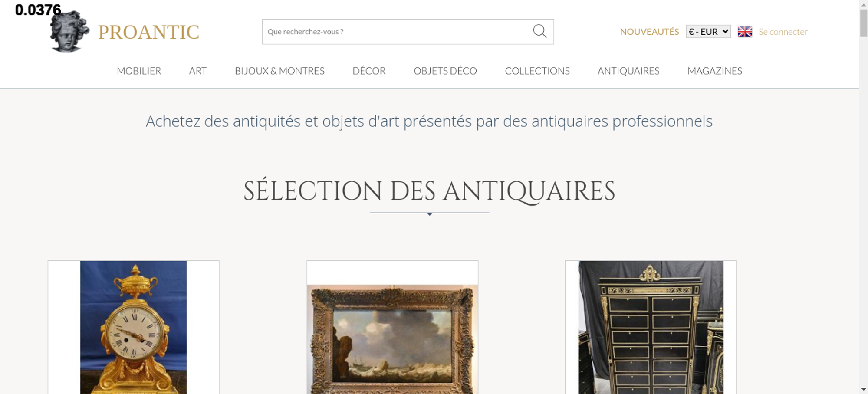
Task: Open the MOBILIER menu
Action: [139, 71]
